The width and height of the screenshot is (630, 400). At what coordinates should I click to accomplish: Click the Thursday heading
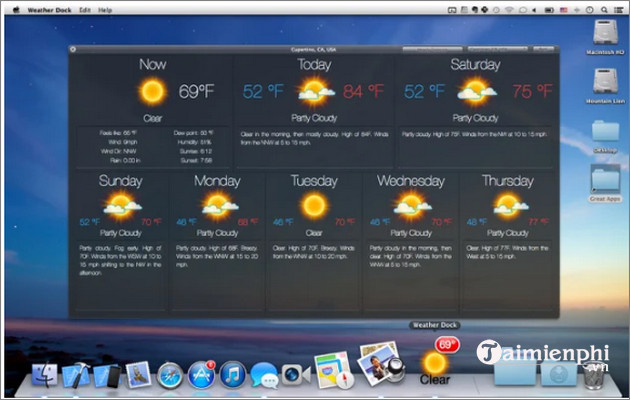[x=508, y=181]
